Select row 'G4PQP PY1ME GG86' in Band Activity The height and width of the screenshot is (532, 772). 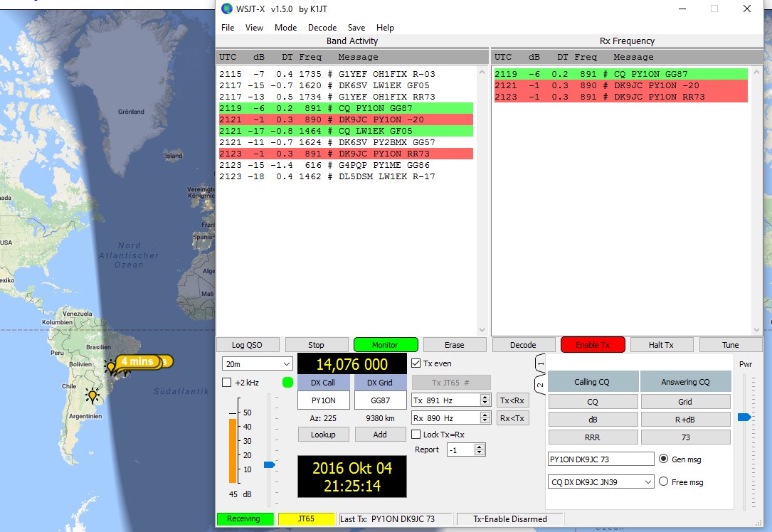tap(346, 165)
